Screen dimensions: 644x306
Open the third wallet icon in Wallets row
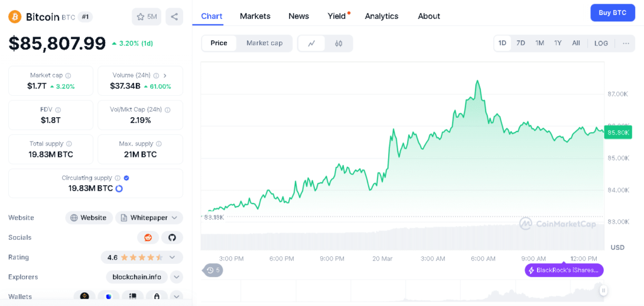133,296
